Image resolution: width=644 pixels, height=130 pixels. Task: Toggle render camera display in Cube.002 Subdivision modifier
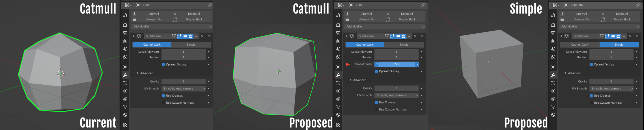point(619,36)
